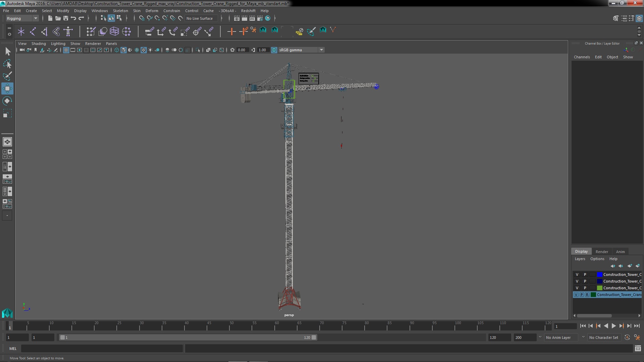Toggle visibility V for Construction_Tower_C layer
Viewport: 644px width, 362px height.
point(577,275)
